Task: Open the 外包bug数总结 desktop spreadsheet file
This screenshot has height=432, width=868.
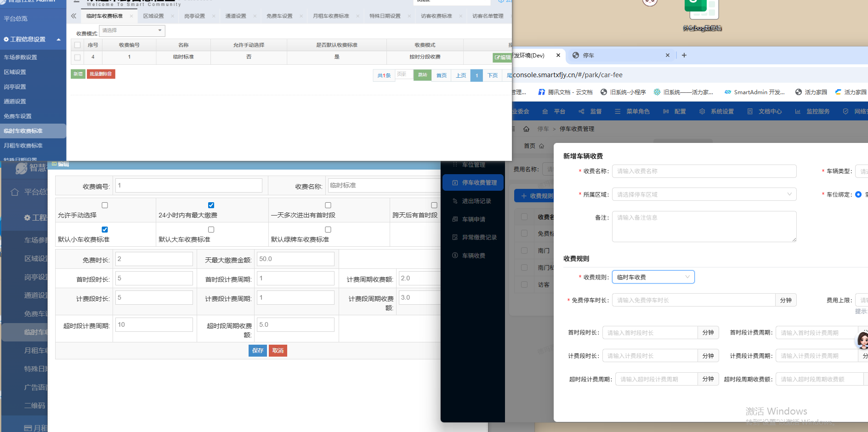Action: [701, 14]
